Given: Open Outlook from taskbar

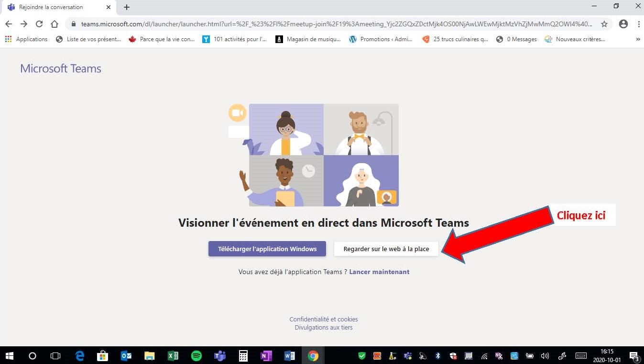Looking at the screenshot, I should (126, 356).
